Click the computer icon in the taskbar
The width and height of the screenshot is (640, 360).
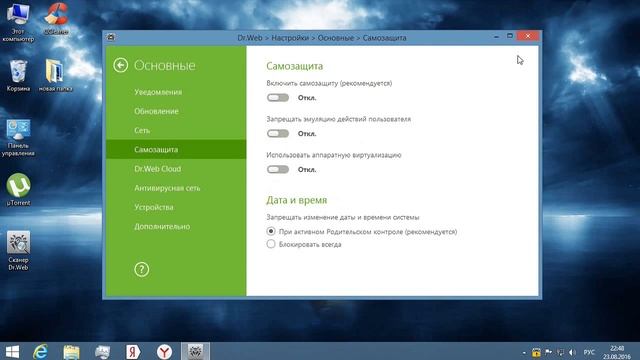102,352
